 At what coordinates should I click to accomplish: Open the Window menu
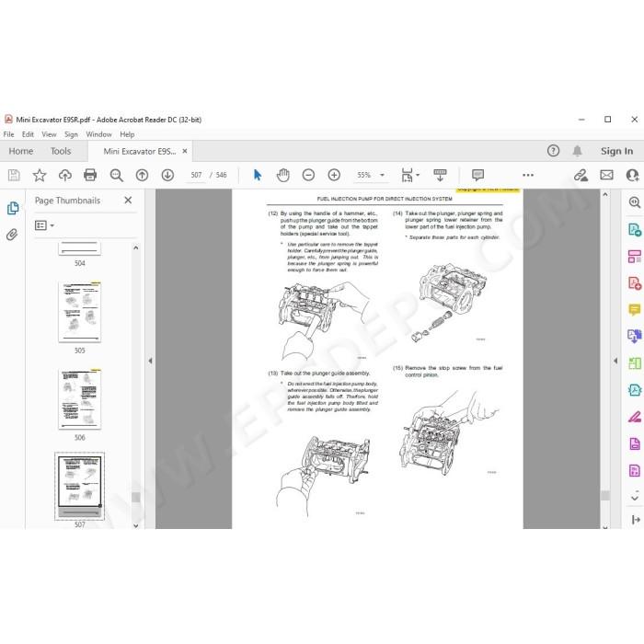98,134
